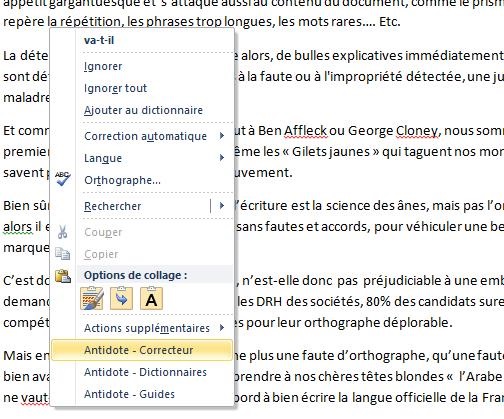Expand the Actions supplémentaires submenu arrow
Screen dimensions: 504x419
(x=222, y=328)
